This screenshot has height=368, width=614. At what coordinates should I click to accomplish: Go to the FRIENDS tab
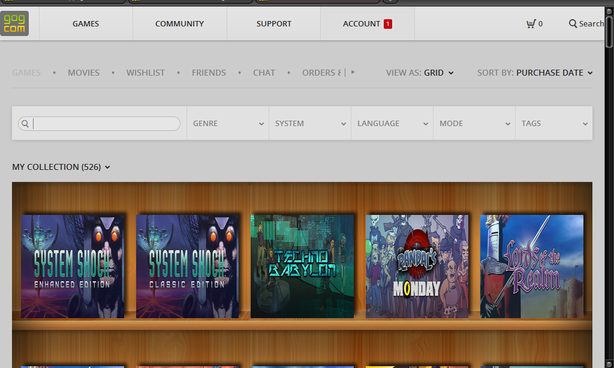tap(209, 73)
